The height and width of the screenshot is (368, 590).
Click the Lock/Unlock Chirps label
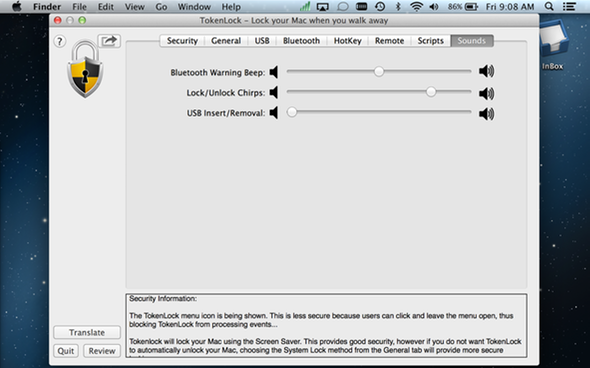point(226,93)
